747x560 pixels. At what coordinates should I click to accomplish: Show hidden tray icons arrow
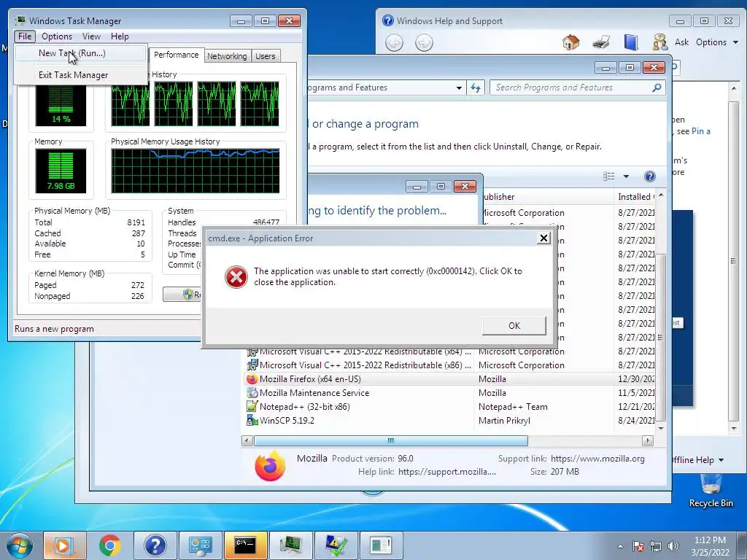pos(620,546)
